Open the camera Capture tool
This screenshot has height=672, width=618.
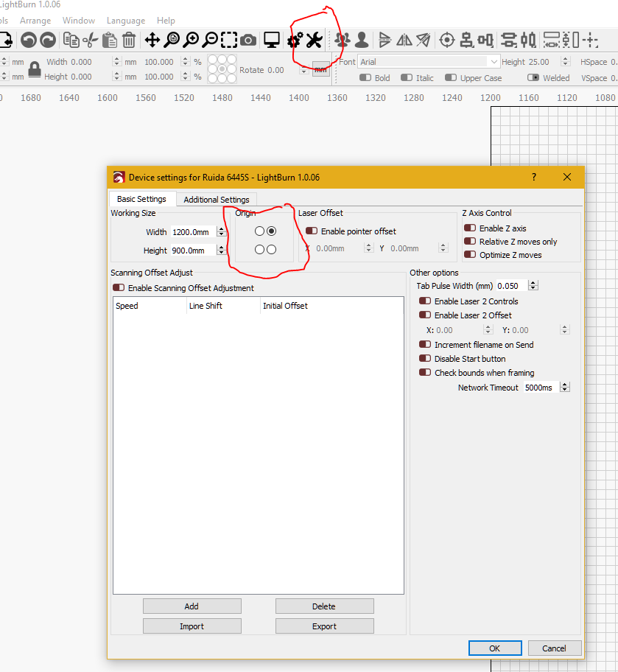pos(248,41)
